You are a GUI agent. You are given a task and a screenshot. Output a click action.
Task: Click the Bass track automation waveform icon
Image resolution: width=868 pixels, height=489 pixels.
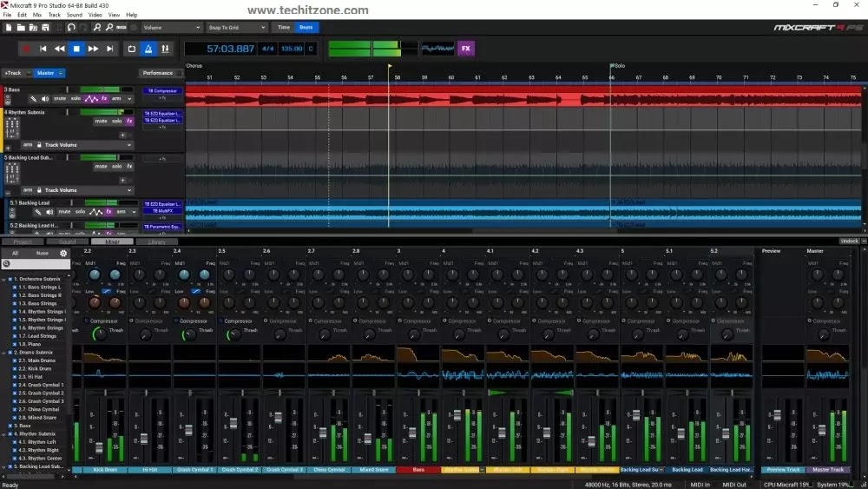[x=91, y=98]
